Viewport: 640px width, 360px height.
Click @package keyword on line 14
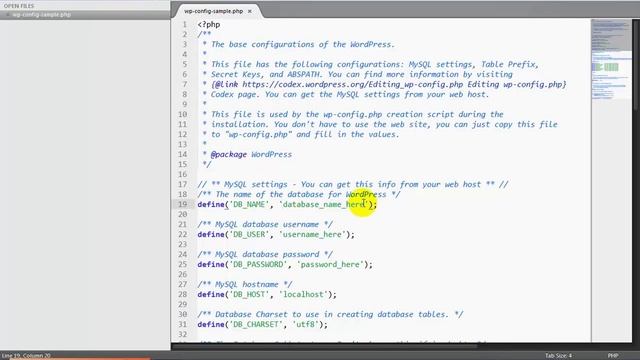(x=229, y=154)
